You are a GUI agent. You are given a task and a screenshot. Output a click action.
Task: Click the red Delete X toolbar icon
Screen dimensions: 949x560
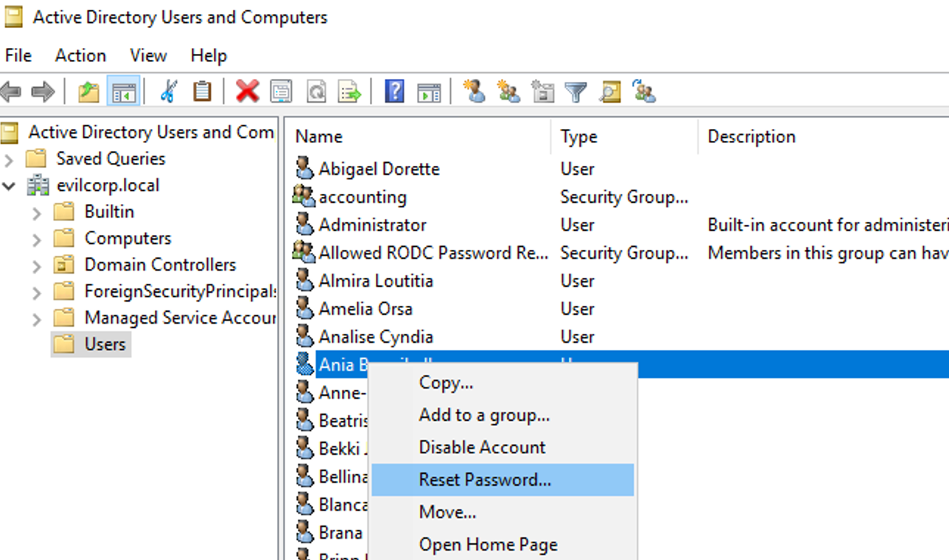pos(247,91)
